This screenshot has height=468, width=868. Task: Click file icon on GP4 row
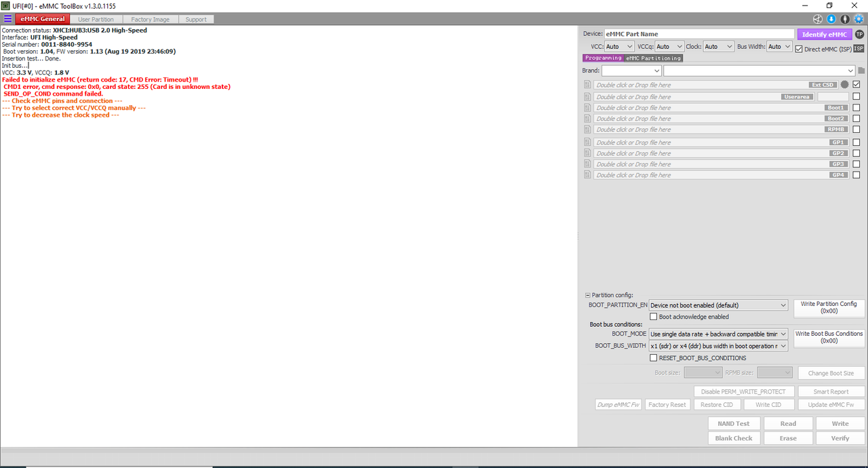(587, 175)
